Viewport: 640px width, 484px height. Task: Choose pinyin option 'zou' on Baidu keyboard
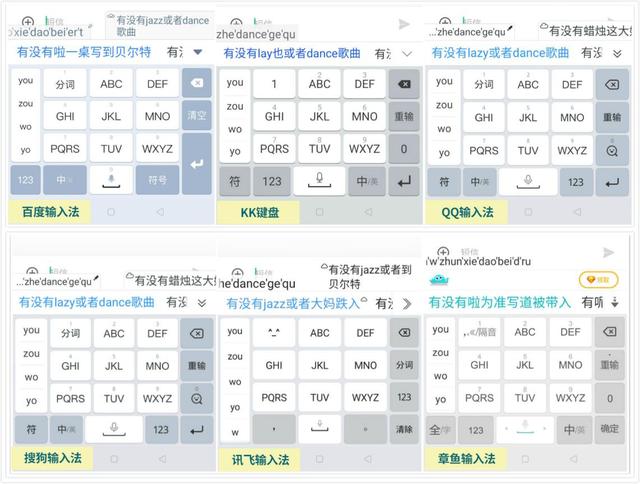pyautogui.click(x=25, y=104)
